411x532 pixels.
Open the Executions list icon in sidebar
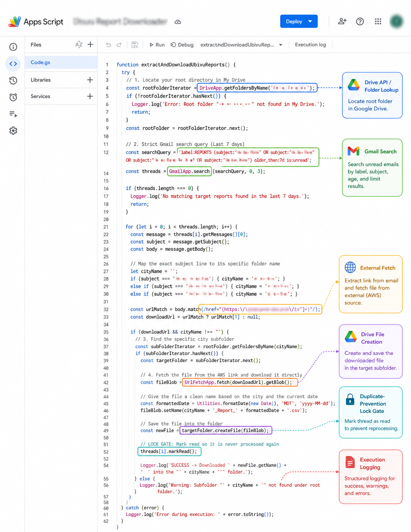point(13,114)
